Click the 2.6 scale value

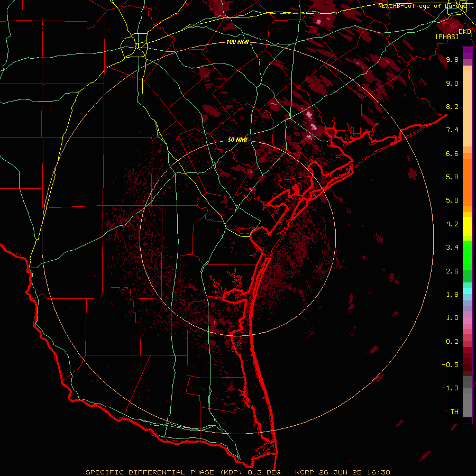pos(452,271)
